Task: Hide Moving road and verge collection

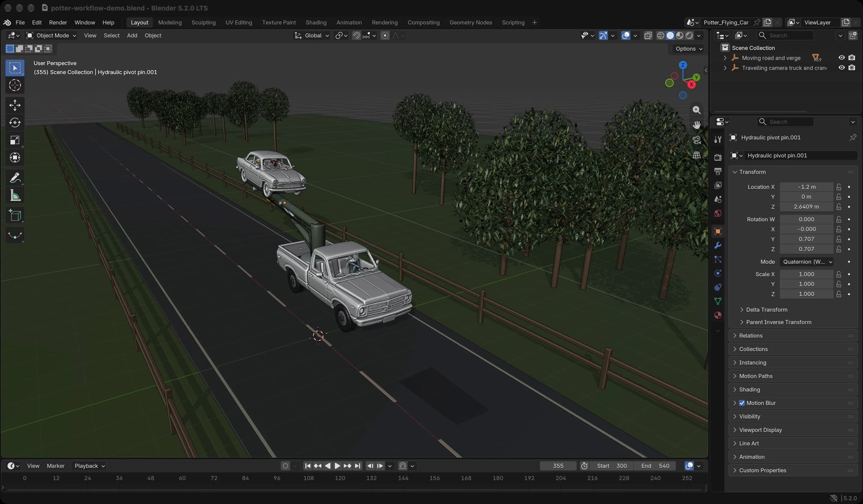Action: [x=841, y=58]
